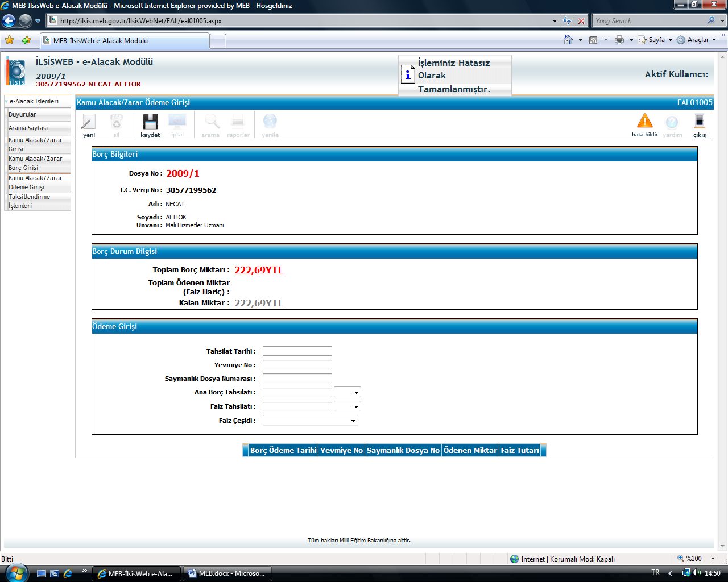Click the sil (delete) recycle icon
This screenshot has width=728, height=582.
117,122
